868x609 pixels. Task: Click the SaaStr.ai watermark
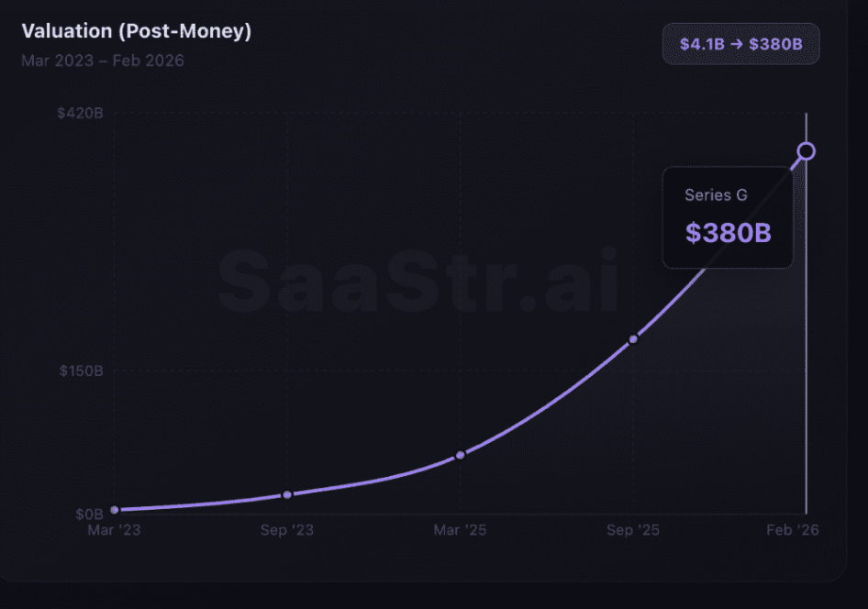pyautogui.click(x=417, y=277)
